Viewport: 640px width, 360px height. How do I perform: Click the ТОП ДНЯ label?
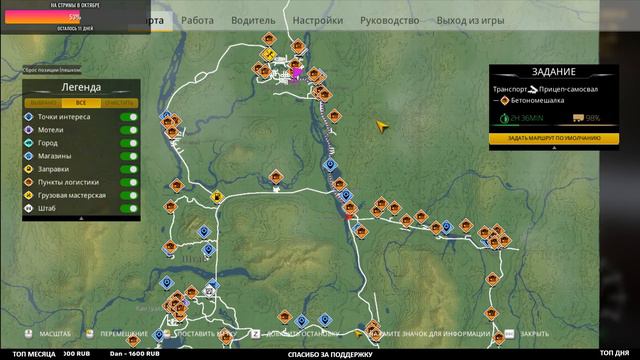click(x=615, y=353)
